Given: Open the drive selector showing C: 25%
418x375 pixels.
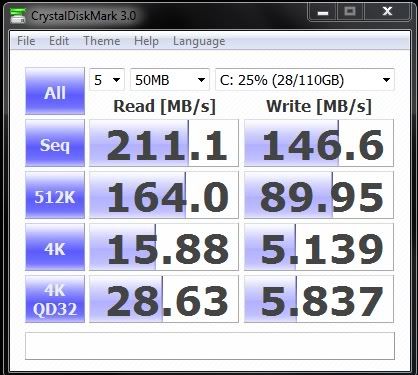Looking at the screenshot, I should pyautogui.click(x=305, y=80).
